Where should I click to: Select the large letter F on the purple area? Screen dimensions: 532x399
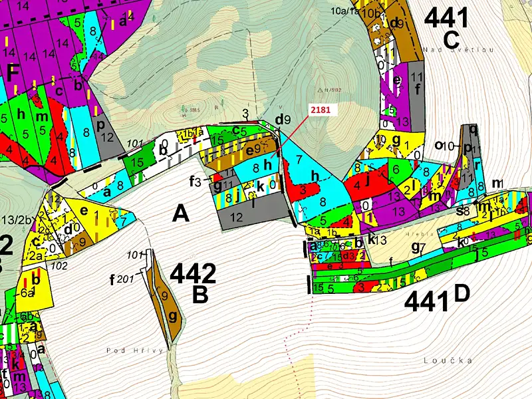click(x=13, y=74)
